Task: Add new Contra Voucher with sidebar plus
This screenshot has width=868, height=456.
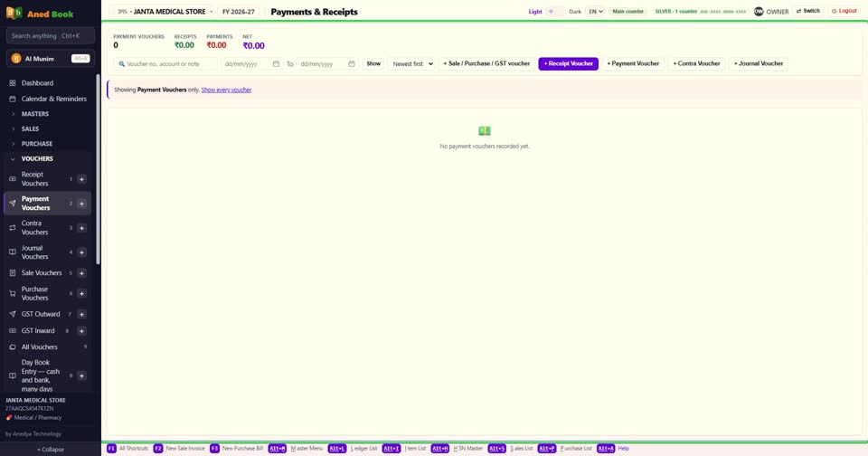Action: coord(81,228)
